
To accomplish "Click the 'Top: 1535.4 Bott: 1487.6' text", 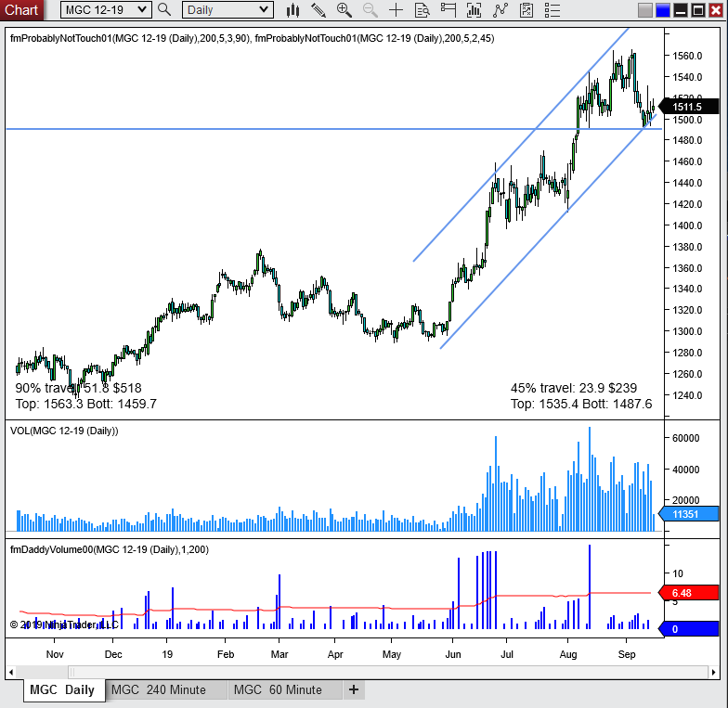I will [581, 405].
